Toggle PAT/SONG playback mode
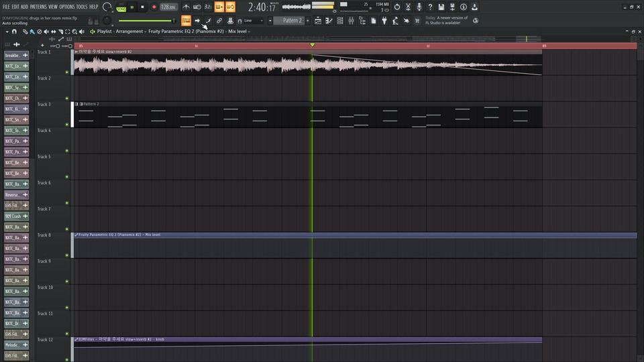The width and height of the screenshot is (644, 362). pos(121,7)
